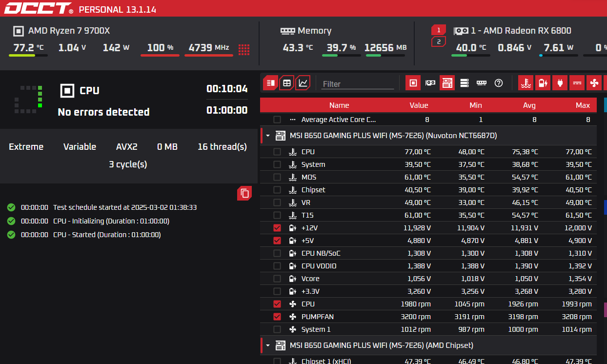Screen dimensions: 607x364
Task: Click the Filter text field
Action: click(358, 84)
